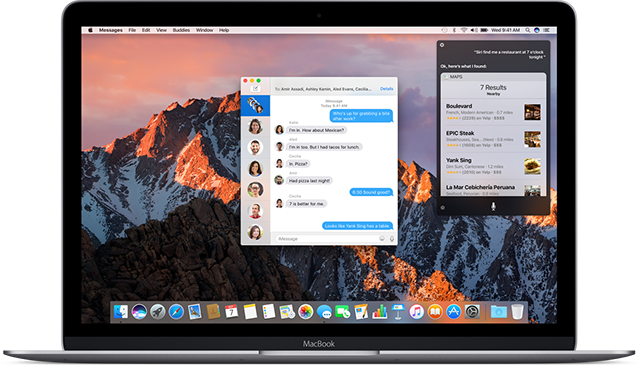The image size is (640, 366).
Task: Click Time Machine icon in menu bar
Action: [444, 30]
